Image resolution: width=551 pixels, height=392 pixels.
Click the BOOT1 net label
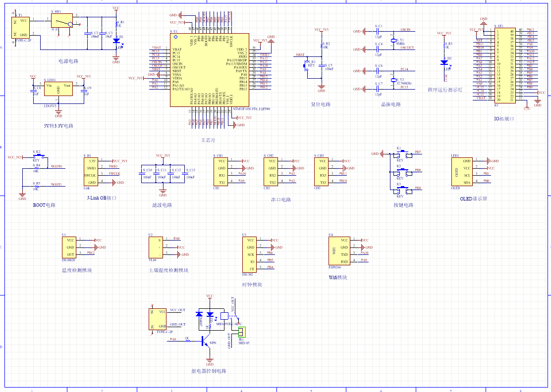(x=56, y=184)
